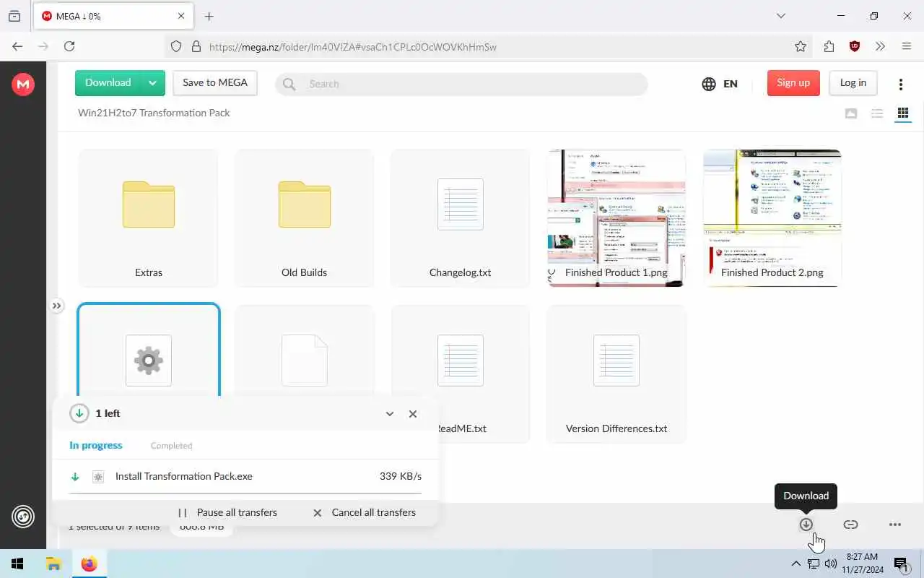Expand the sidebar with the double-arrow button

click(x=56, y=306)
